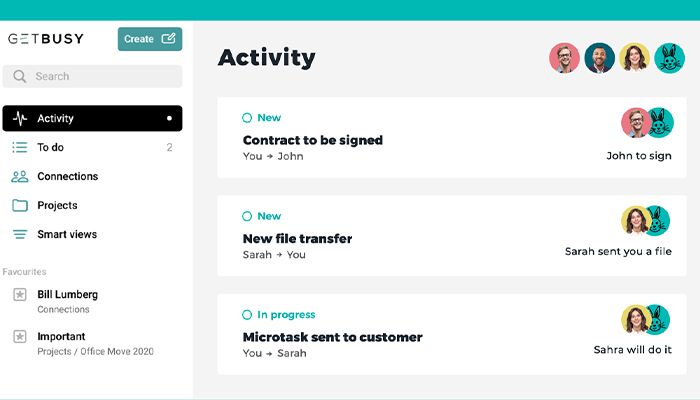700x400 pixels.
Task: Click the magnifier icon in search box
Action: click(x=20, y=76)
